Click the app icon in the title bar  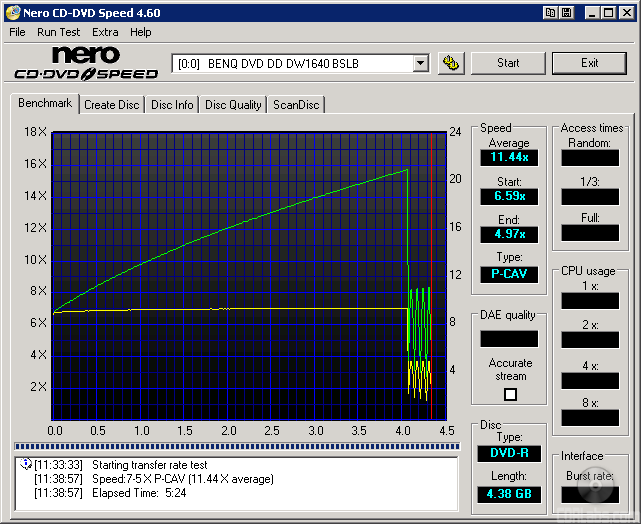12,13
